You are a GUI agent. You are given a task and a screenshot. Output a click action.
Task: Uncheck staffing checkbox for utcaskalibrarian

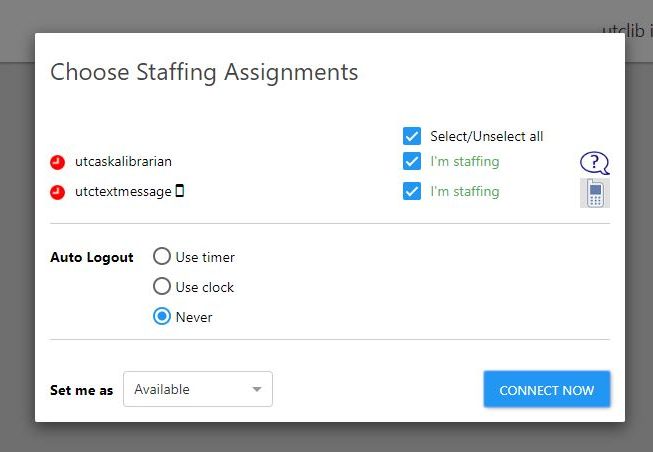coord(412,161)
